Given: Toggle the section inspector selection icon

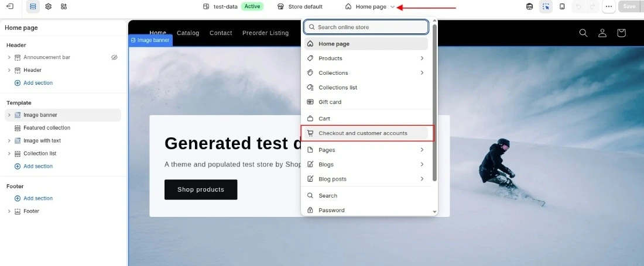Looking at the screenshot, I should pyautogui.click(x=546, y=6).
